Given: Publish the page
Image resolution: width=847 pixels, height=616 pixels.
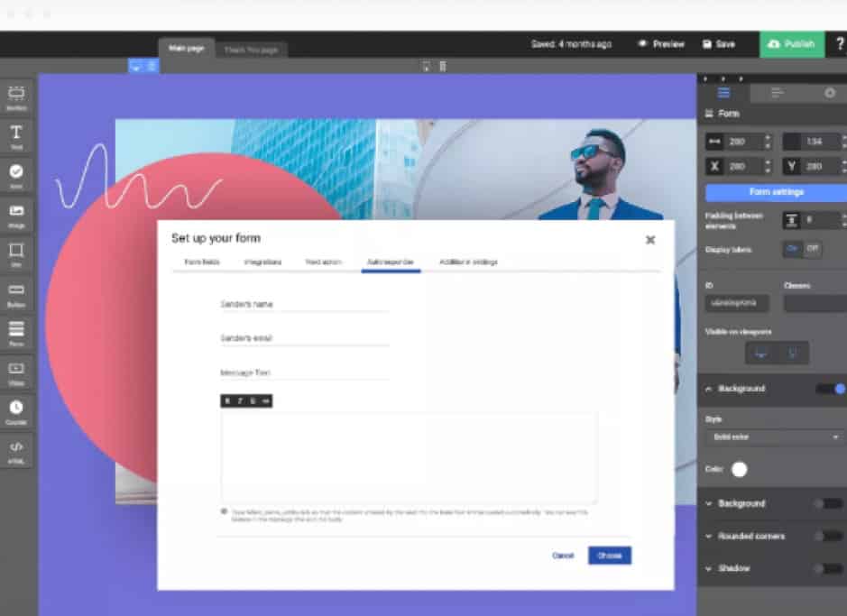Looking at the screenshot, I should tap(791, 43).
